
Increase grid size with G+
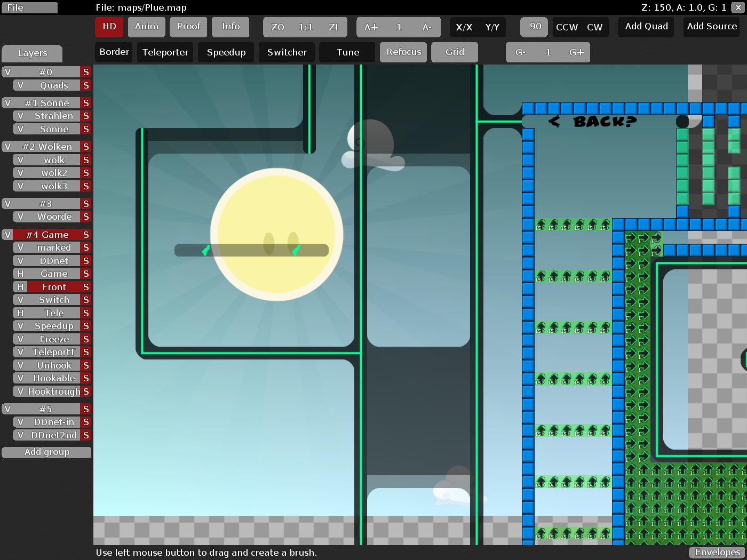tap(576, 52)
